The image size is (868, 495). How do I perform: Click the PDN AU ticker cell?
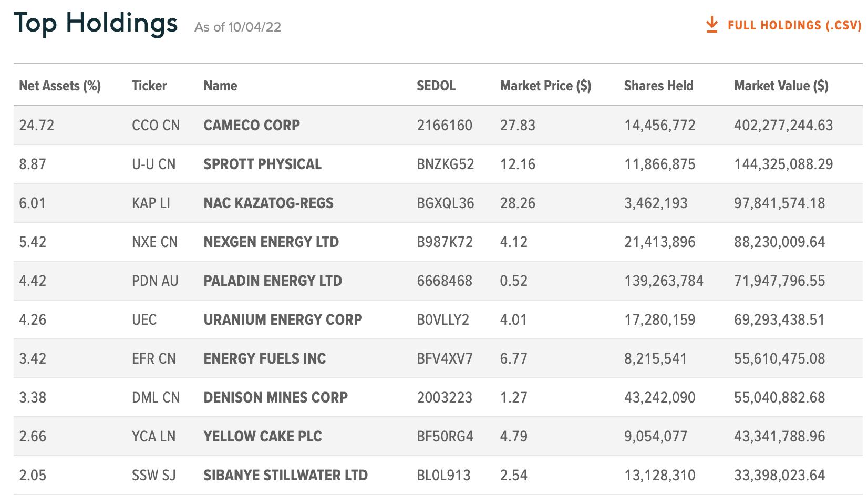155,281
